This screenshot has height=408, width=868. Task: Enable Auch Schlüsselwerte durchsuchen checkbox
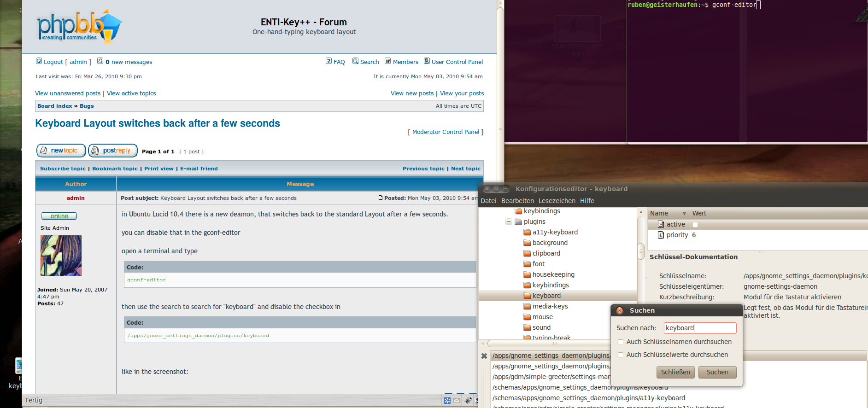(621, 355)
